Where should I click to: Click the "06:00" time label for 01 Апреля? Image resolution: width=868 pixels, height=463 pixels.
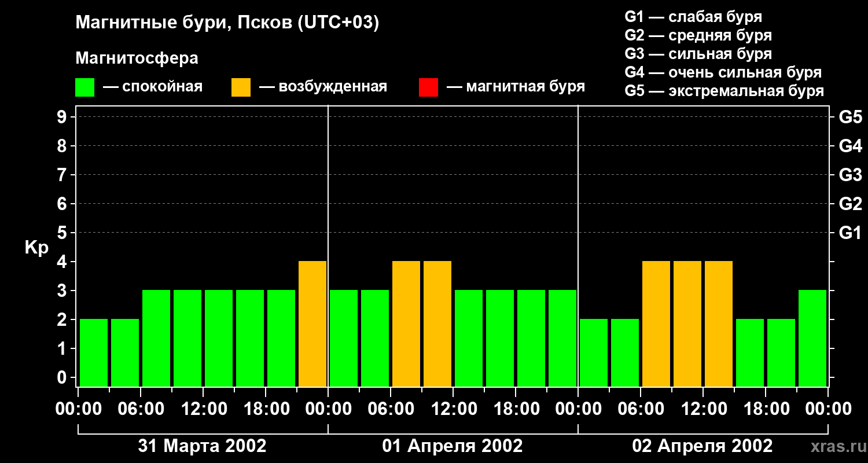point(391,409)
